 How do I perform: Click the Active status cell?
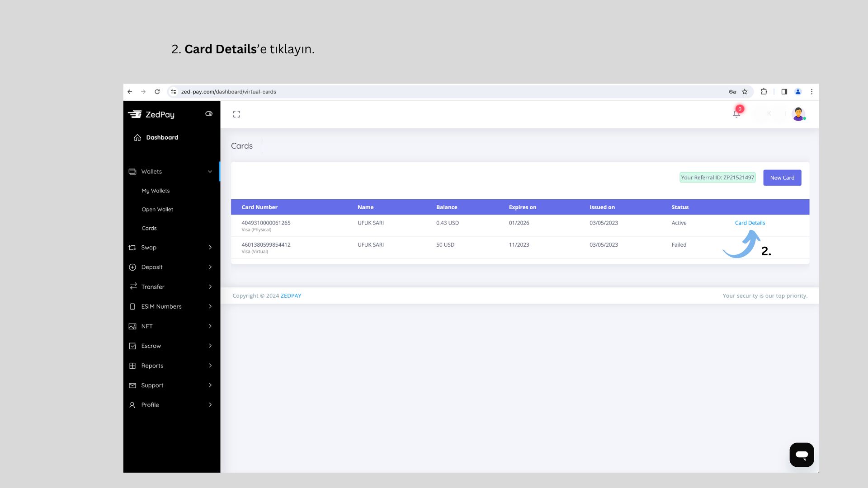coord(679,223)
